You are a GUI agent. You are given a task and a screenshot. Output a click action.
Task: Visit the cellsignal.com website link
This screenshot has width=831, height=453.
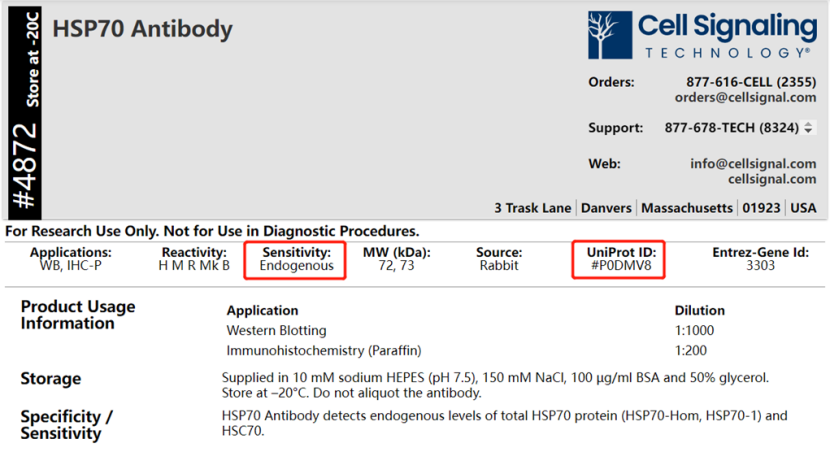click(x=772, y=179)
